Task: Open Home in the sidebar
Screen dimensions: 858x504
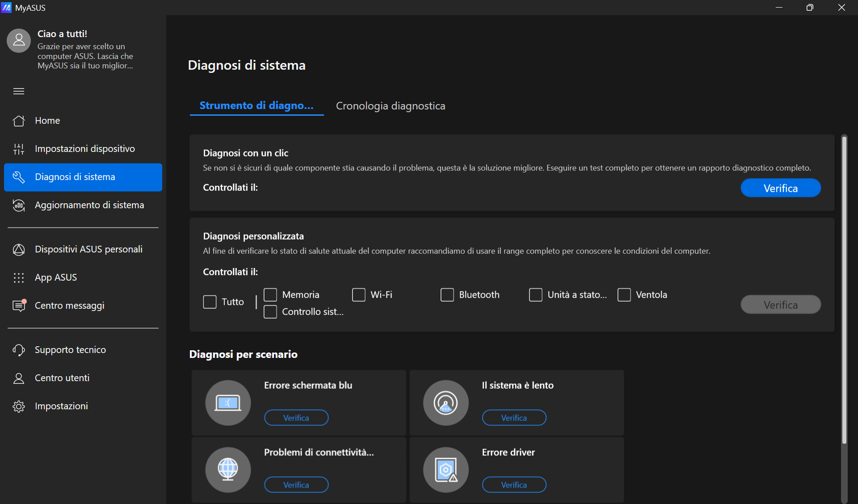Action: tap(83, 121)
